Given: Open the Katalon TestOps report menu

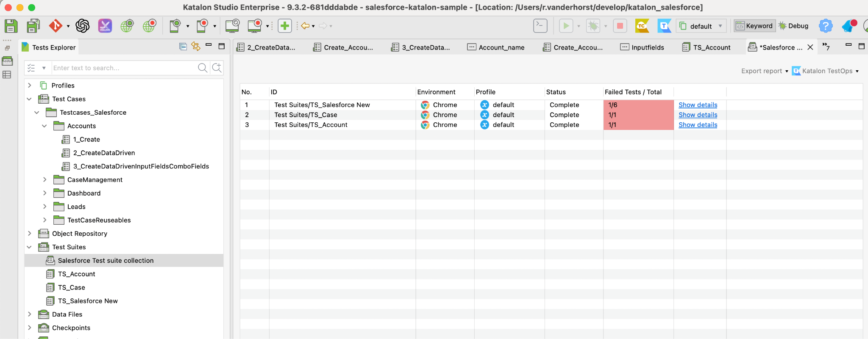Looking at the screenshot, I should [x=826, y=71].
